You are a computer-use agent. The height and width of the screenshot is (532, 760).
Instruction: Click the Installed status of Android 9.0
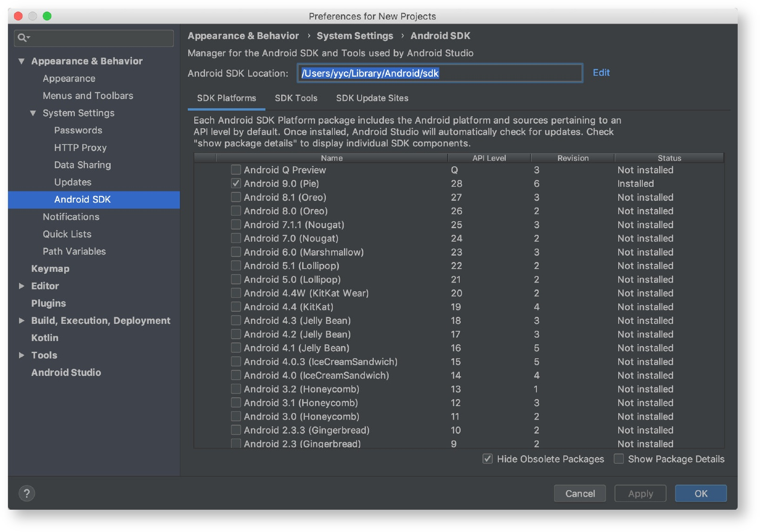pyautogui.click(x=635, y=184)
